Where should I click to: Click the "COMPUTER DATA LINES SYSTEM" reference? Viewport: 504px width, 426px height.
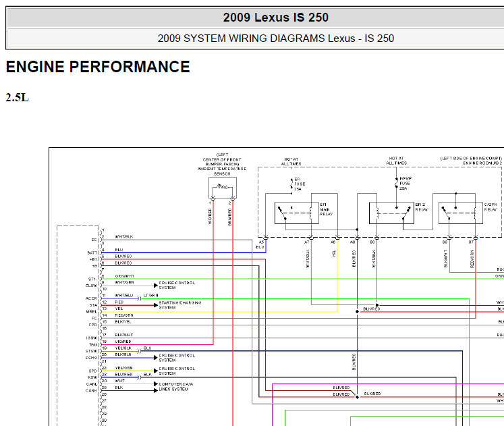[x=176, y=386]
